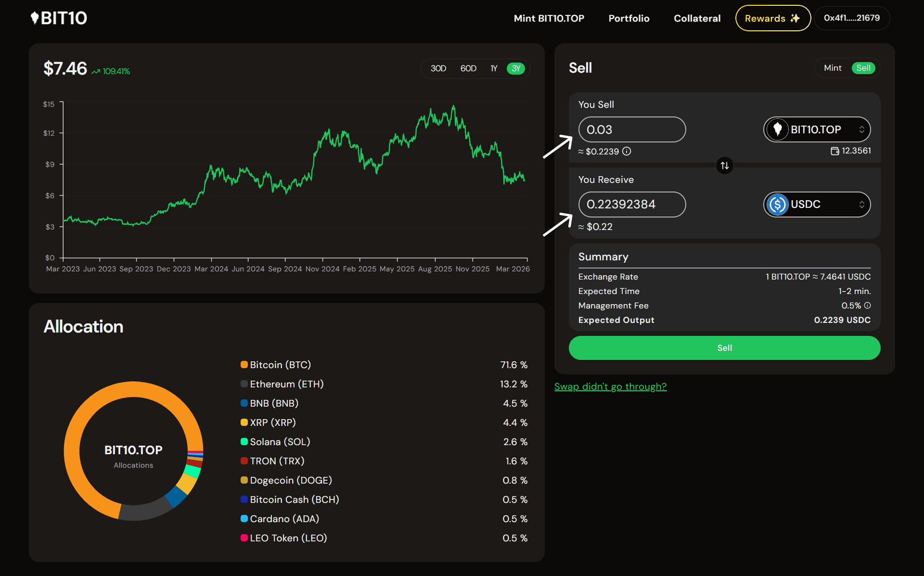
Task: Click the info icon next to $0.2239
Action: [627, 151]
